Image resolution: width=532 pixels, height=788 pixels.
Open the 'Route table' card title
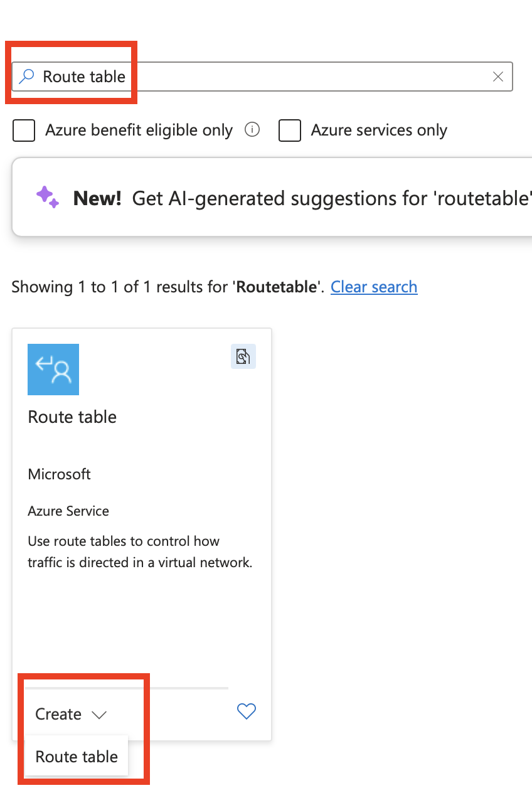pos(72,417)
